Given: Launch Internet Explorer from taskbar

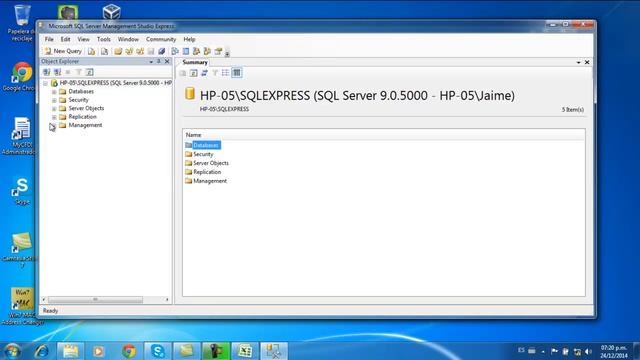Looking at the screenshot, I should tap(42, 351).
